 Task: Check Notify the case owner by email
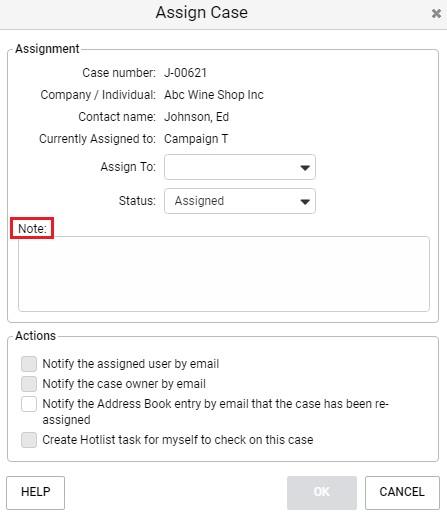click(29, 384)
